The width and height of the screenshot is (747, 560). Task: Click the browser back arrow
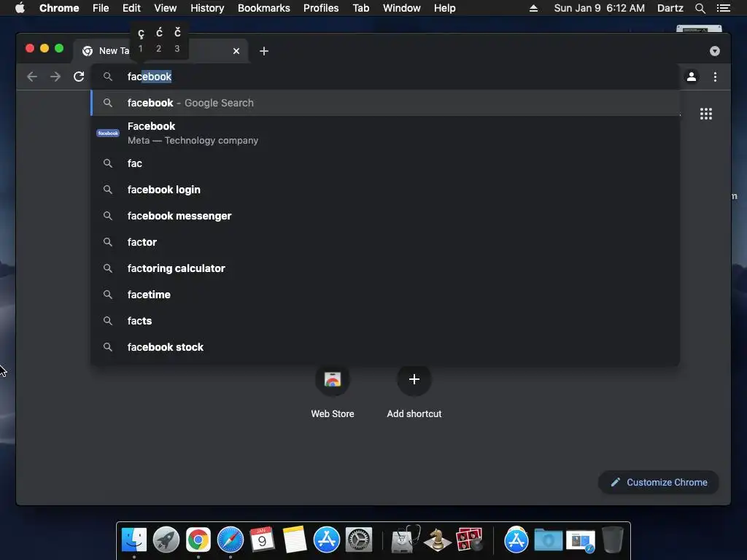[32, 77]
